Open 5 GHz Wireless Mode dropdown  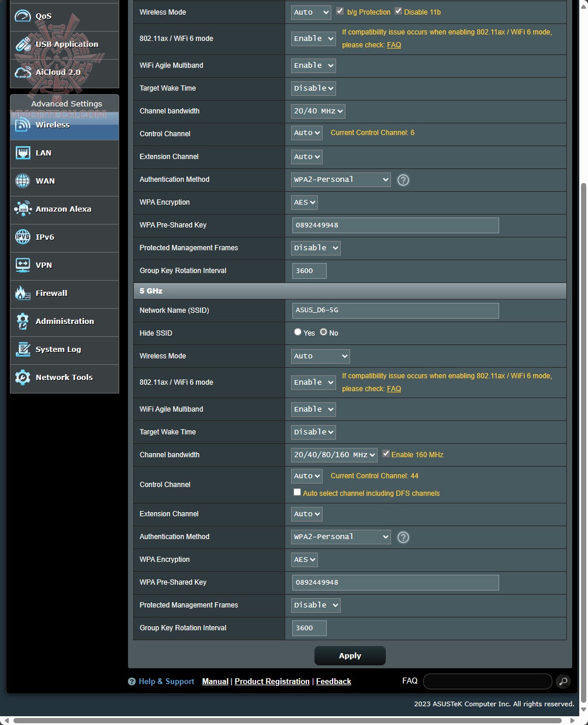pyautogui.click(x=320, y=356)
